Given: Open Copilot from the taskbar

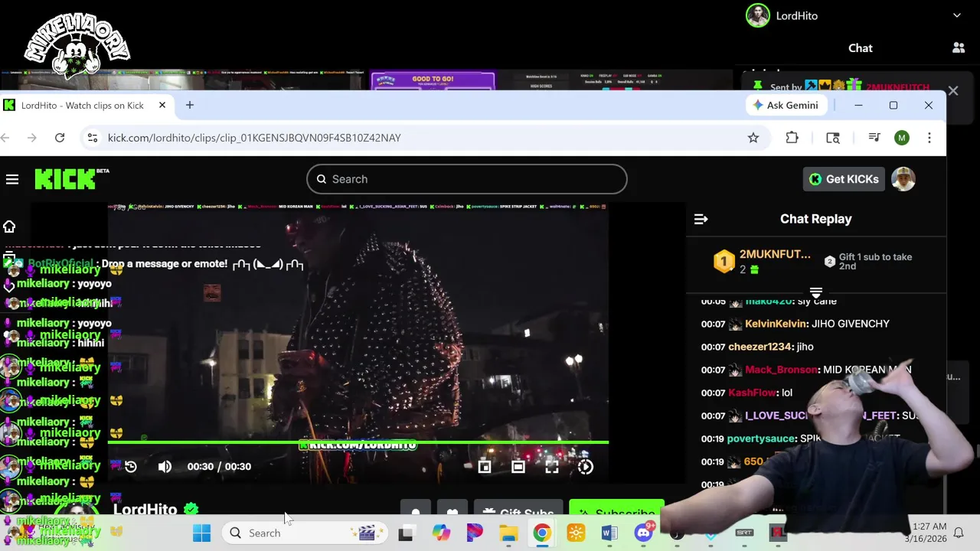Looking at the screenshot, I should click(441, 533).
